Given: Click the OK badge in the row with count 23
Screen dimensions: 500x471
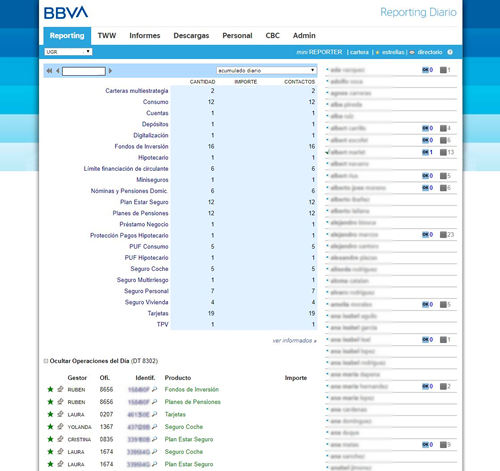Looking at the screenshot, I should point(427,235).
